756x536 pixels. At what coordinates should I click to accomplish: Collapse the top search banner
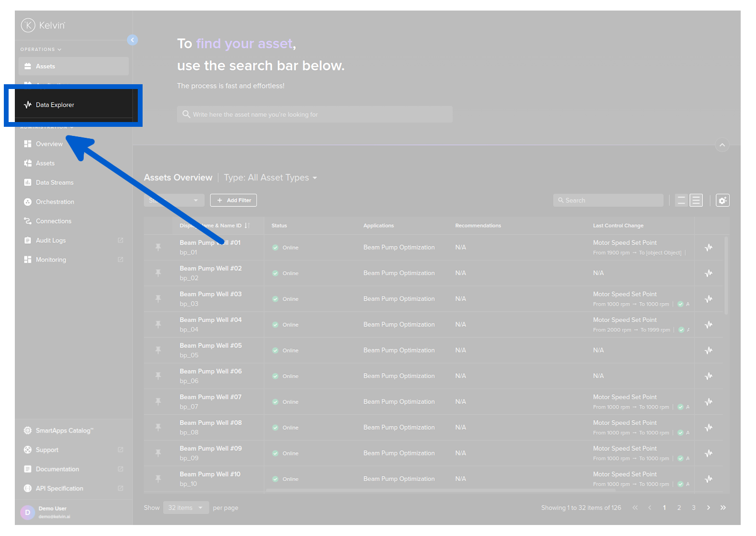[x=722, y=145]
